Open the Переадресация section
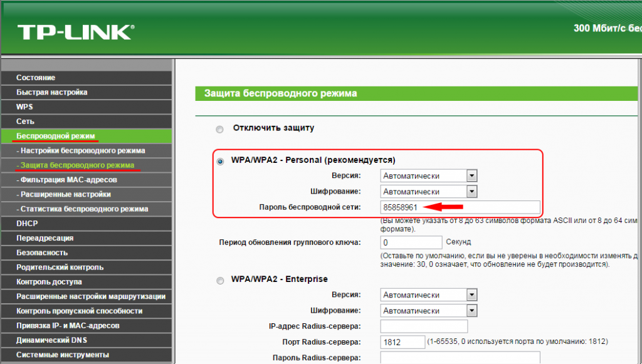Screen dimensions: 642x364 pyautogui.click(x=87, y=238)
